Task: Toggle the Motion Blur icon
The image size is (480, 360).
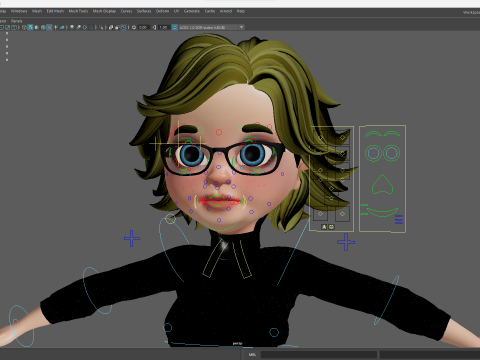Action: click(78, 27)
